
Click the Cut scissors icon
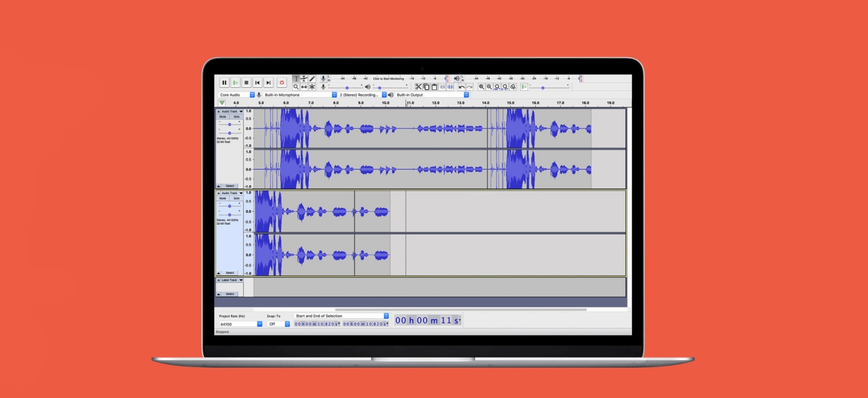pos(418,87)
